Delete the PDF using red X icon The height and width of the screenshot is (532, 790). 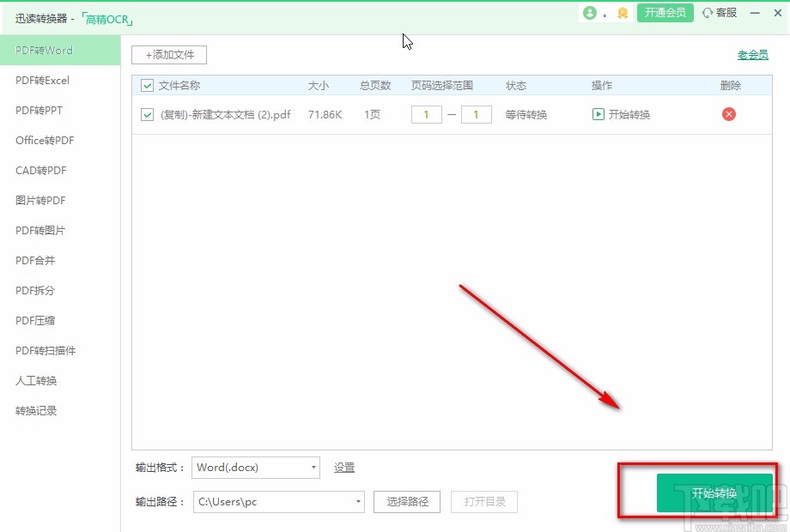728,114
